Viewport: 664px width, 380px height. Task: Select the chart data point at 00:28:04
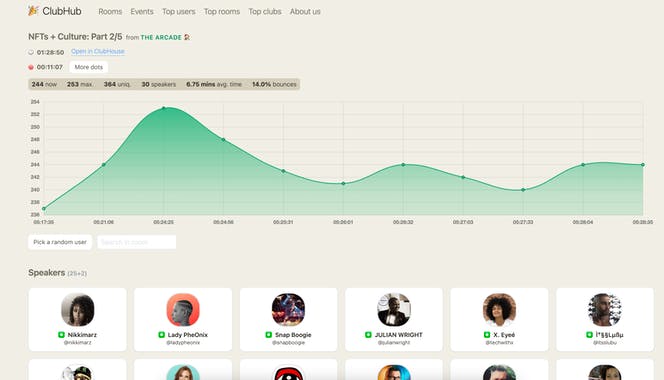(x=583, y=165)
